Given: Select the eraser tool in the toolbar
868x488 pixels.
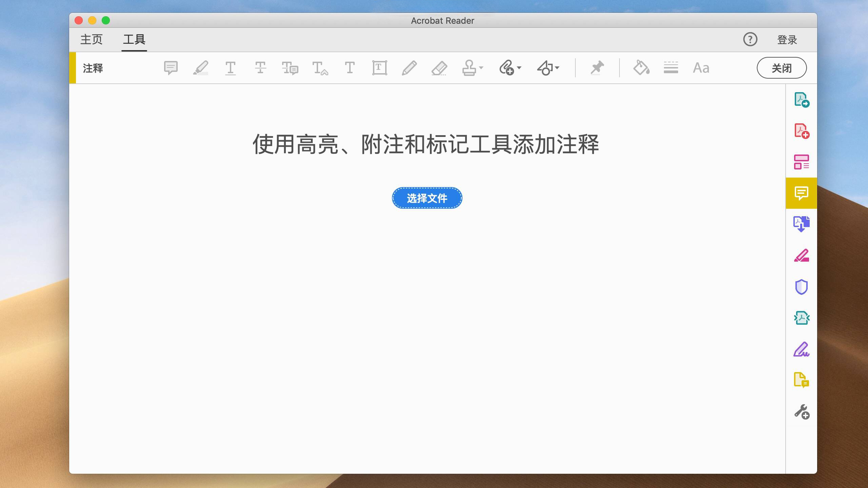Looking at the screenshot, I should click(439, 68).
